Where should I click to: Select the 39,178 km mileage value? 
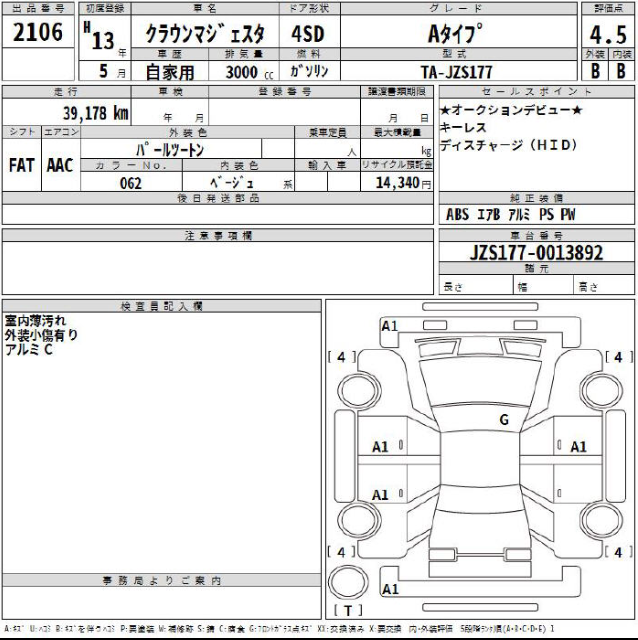click(84, 114)
